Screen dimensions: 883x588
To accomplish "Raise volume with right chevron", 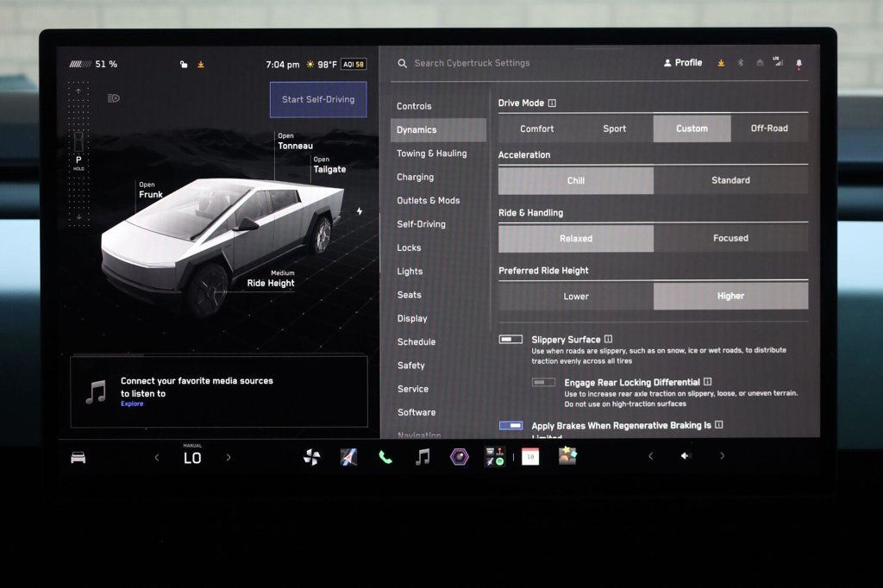I will pyautogui.click(x=722, y=455).
